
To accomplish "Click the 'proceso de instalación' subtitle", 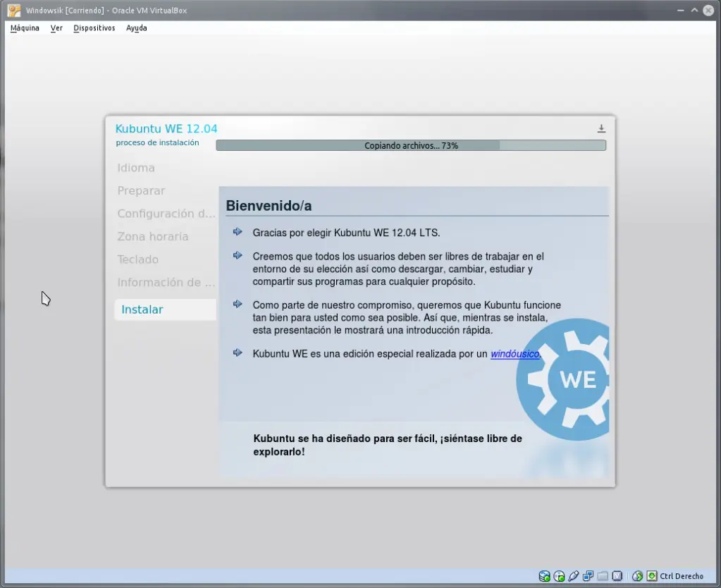I will (157, 142).
